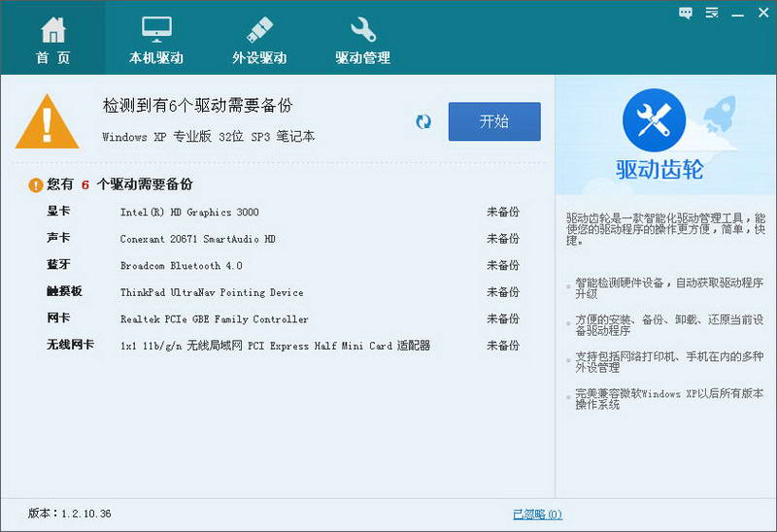Select Realtek PCIe GBE Family Controller
777x532 pixels.
214,319
